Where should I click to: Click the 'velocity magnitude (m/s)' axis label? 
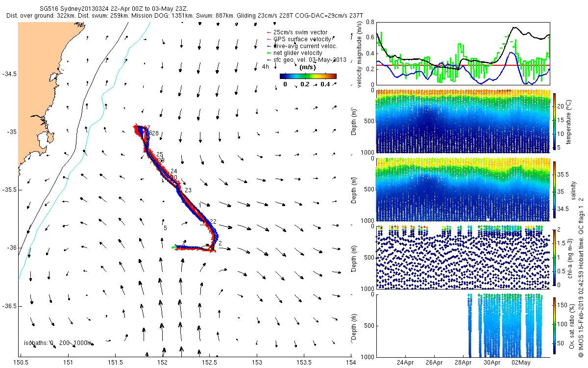click(360, 55)
